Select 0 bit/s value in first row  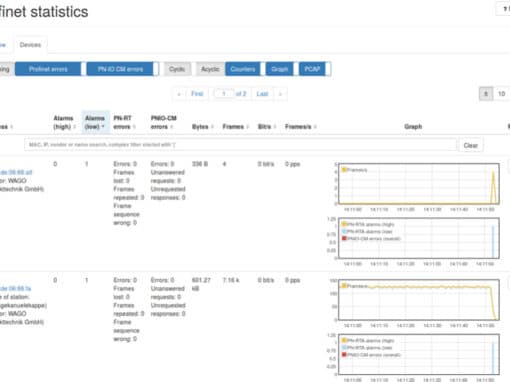pyautogui.click(x=266, y=164)
